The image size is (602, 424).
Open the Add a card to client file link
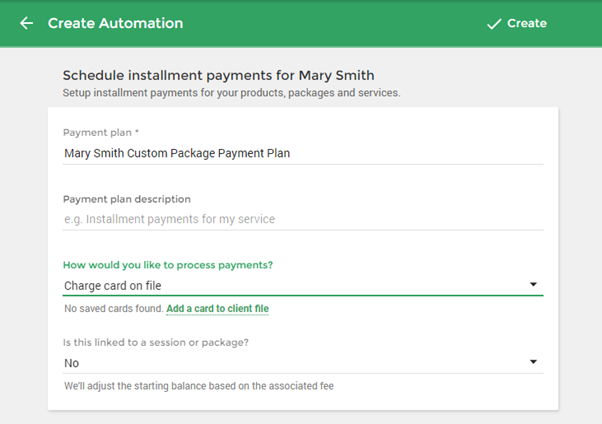(217, 309)
